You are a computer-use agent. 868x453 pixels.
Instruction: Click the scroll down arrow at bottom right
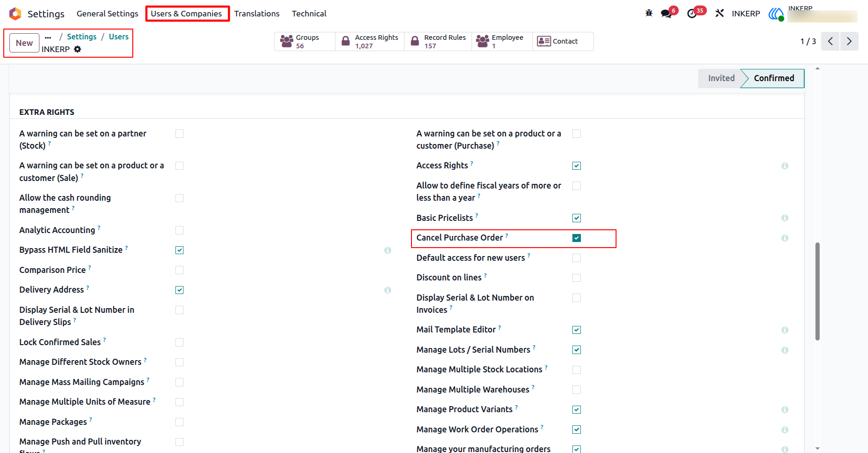[817, 449]
